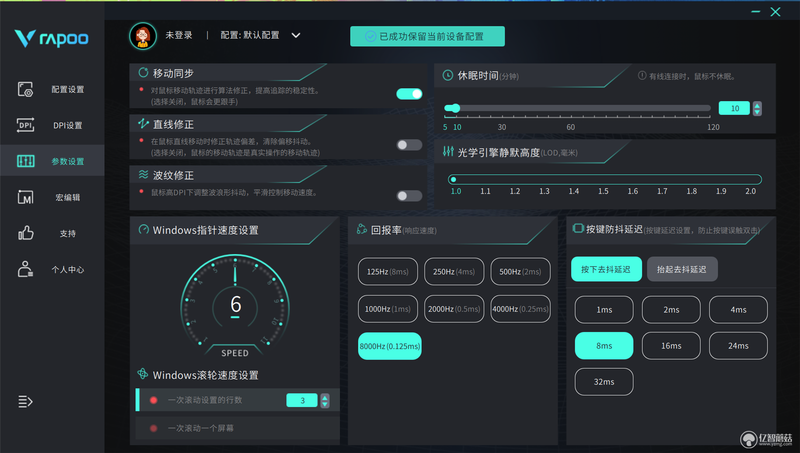Click the 移动同步 refresh icon
This screenshot has height=453, width=800.
(x=143, y=73)
